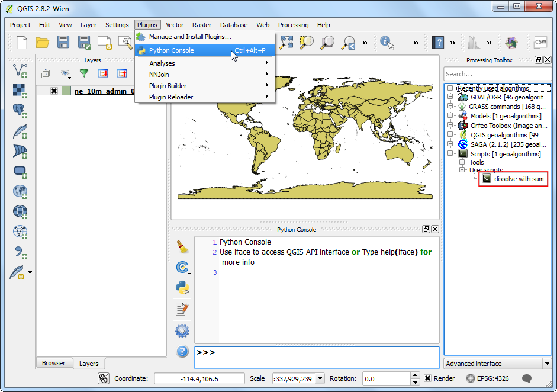Collapse the Scripts node
This screenshot has height=392, width=557.
pyautogui.click(x=450, y=153)
